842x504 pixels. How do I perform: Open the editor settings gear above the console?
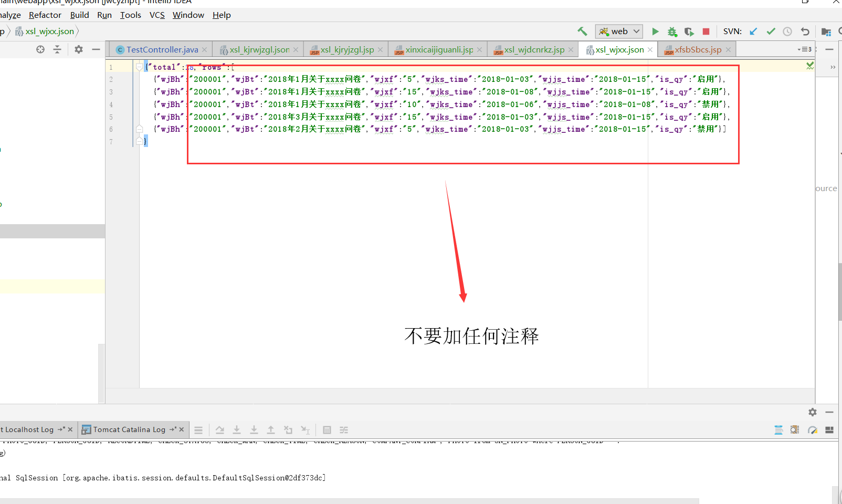tap(812, 413)
